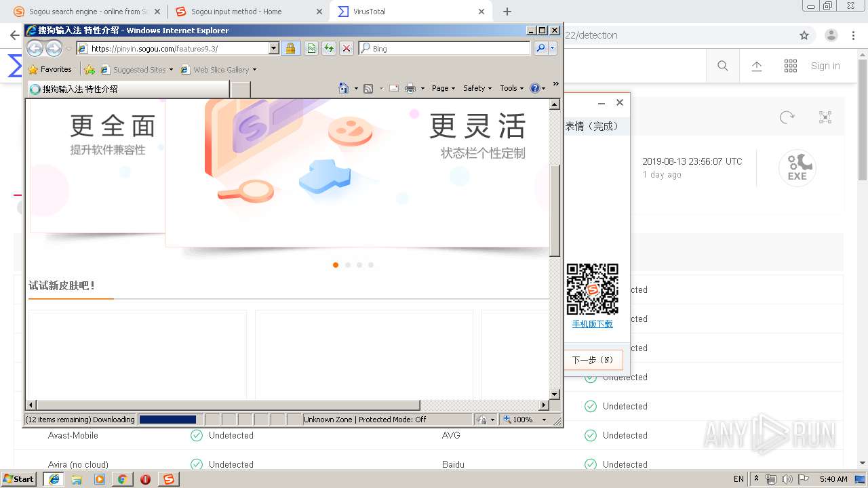Click VirusTotal reanalyze refresh icon
The height and width of the screenshot is (488, 868).
[787, 117]
